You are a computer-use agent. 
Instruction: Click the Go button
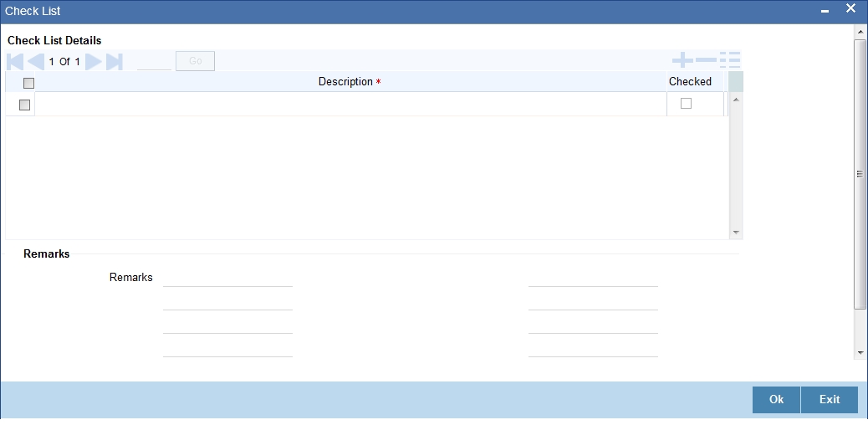tap(196, 61)
